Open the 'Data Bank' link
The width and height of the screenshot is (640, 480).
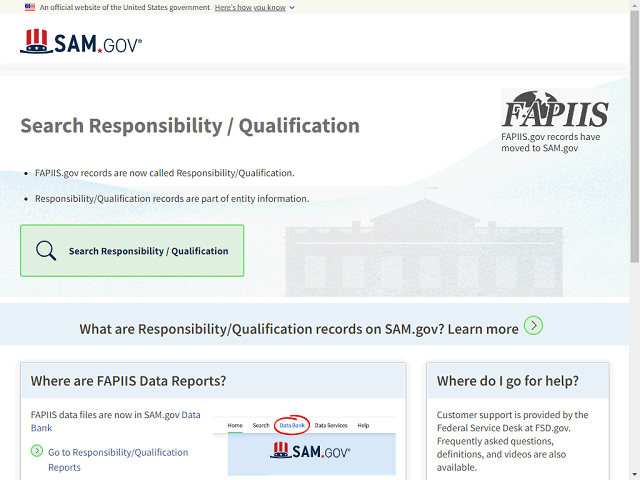(116, 421)
